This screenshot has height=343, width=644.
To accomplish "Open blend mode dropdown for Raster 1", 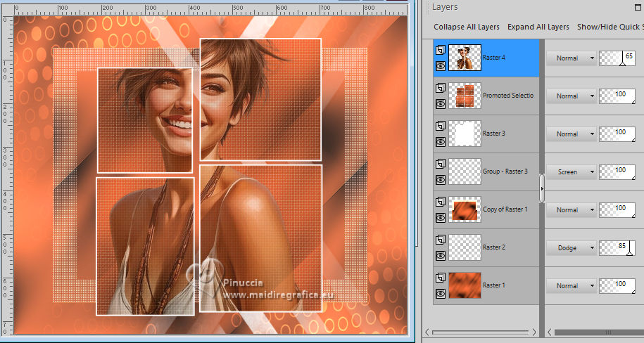I will coord(572,286).
